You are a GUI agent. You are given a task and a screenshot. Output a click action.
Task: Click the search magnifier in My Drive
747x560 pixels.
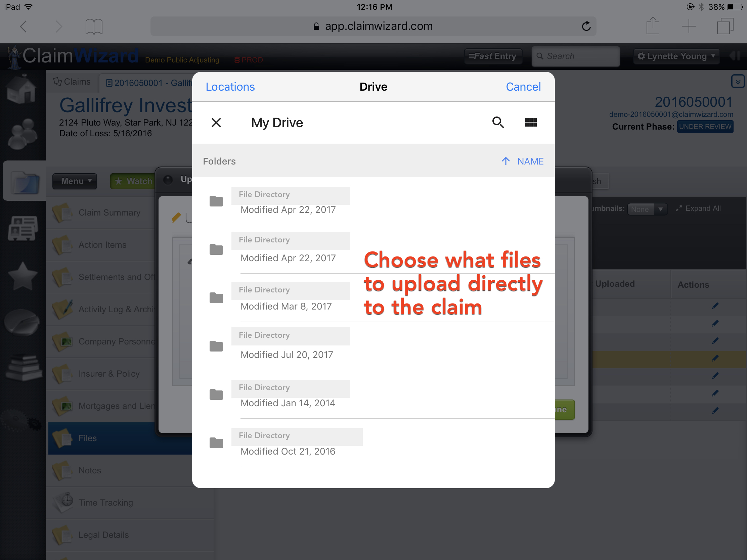[498, 123]
